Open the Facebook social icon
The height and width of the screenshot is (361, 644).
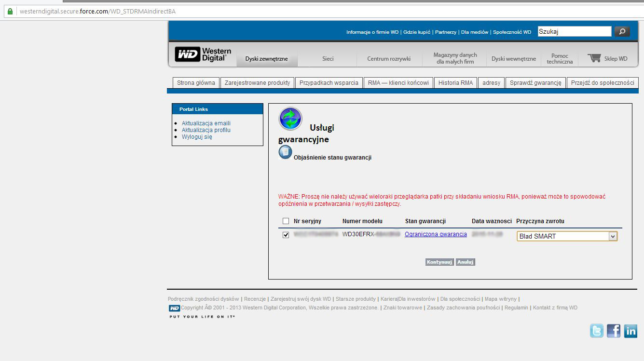[614, 331]
